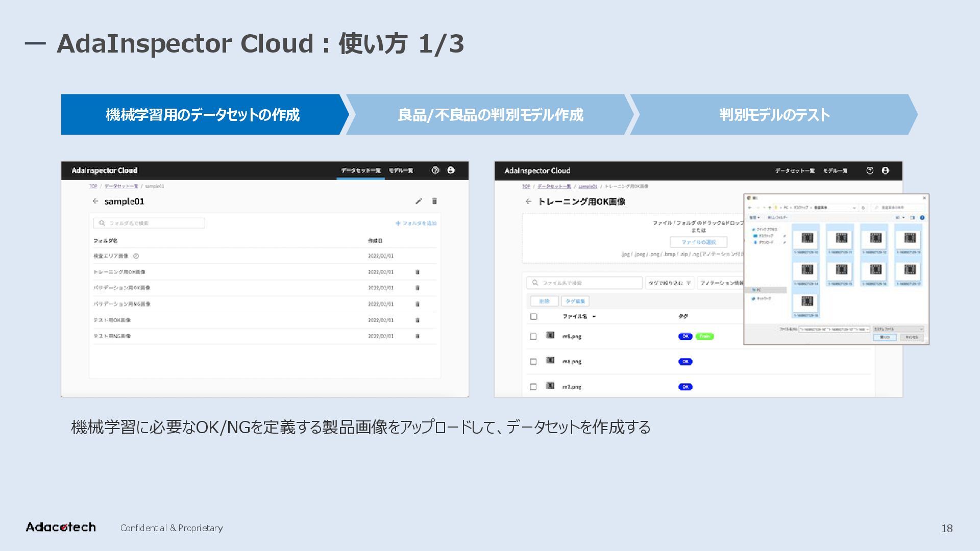Delete the テスト用NG画像 folder via trash icon
The height and width of the screenshot is (551, 980).
pos(418,336)
